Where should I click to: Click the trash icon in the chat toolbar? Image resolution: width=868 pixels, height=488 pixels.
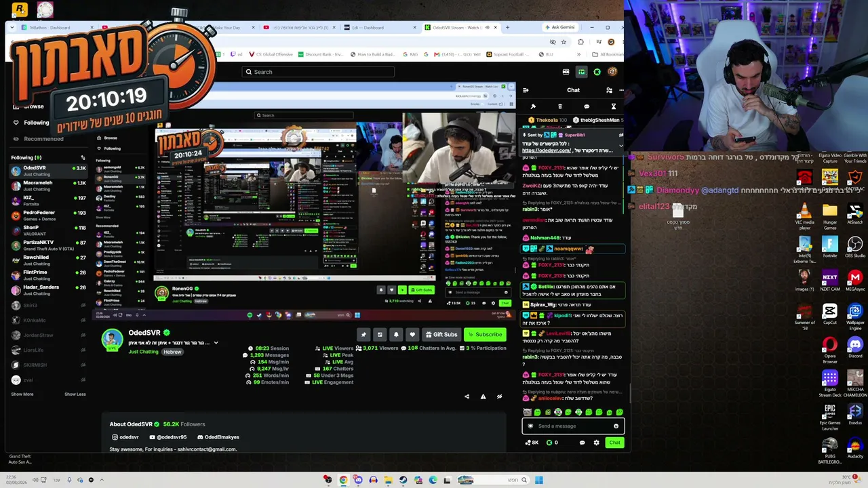coord(559,106)
